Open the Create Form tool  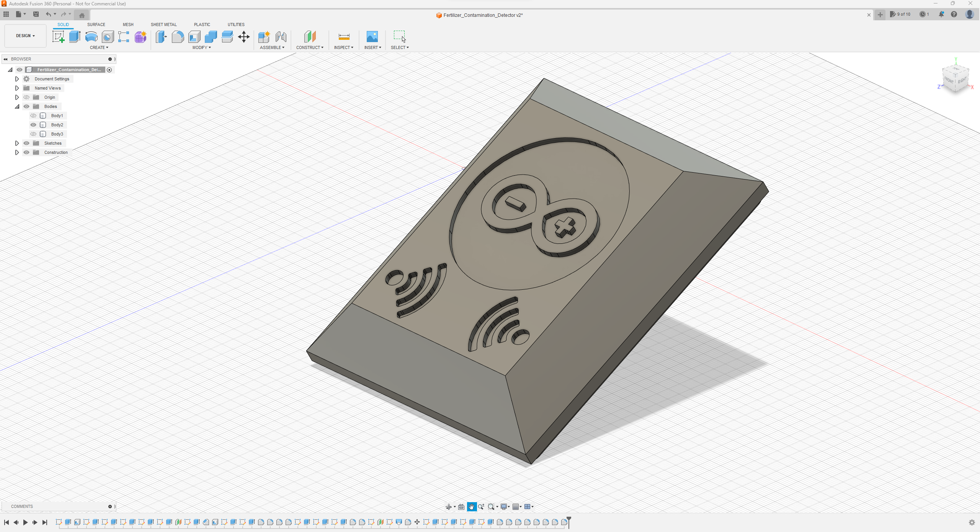point(140,37)
